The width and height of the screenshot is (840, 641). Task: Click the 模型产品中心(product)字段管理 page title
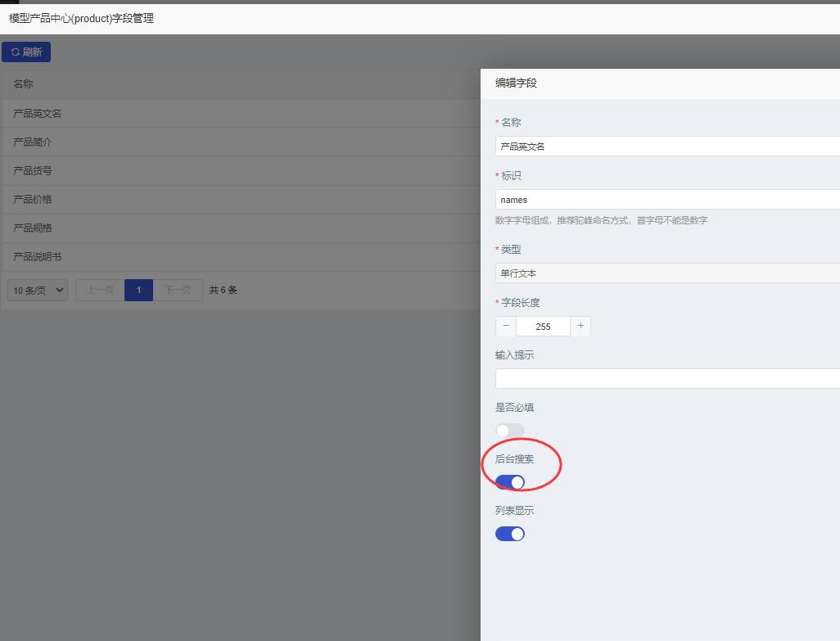(81, 18)
